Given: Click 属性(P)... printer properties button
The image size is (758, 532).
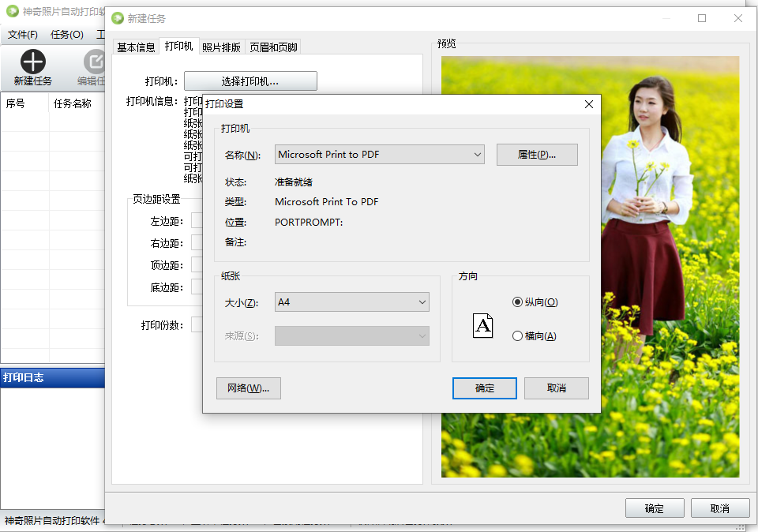Looking at the screenshot, I should click(537, 155).
